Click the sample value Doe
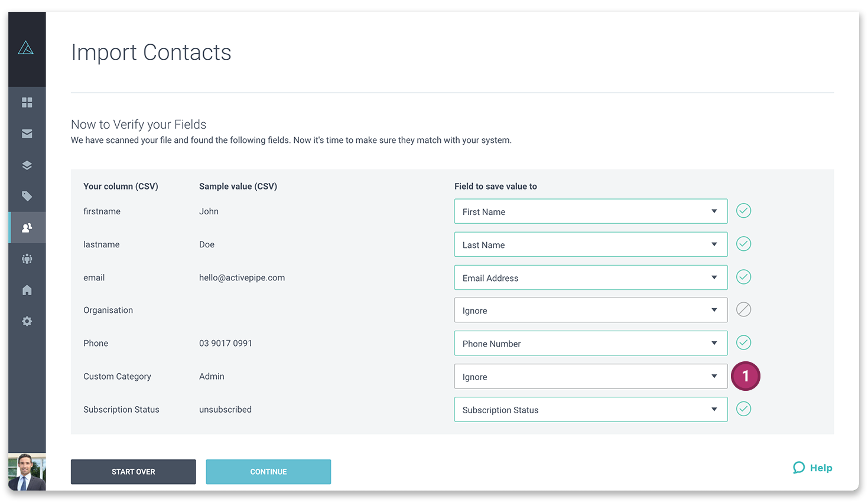868x503 pixels. pyautogui.click(x=207, y=244)
